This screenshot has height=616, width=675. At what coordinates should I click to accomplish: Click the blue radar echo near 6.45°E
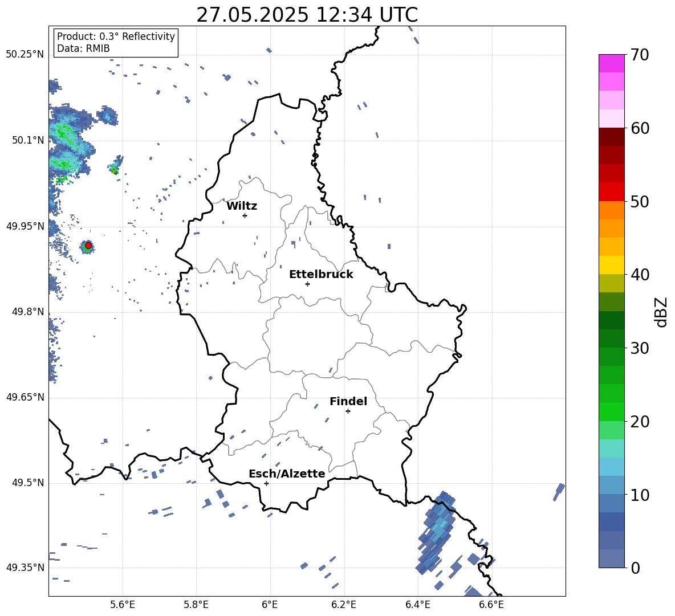point(437,532)
